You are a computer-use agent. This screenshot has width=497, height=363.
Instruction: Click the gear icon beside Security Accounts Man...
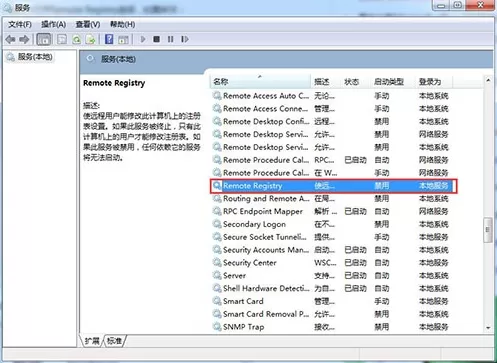pos(217,250)
